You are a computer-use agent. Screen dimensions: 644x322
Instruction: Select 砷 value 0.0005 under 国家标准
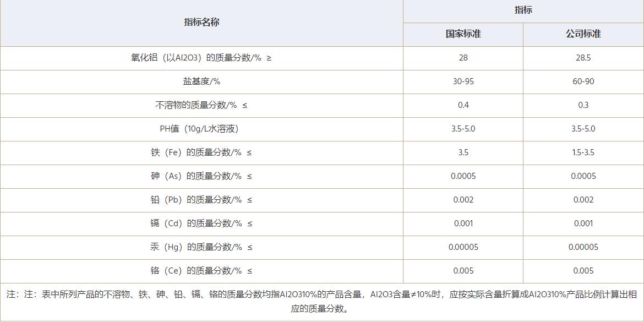coord(463,176)
